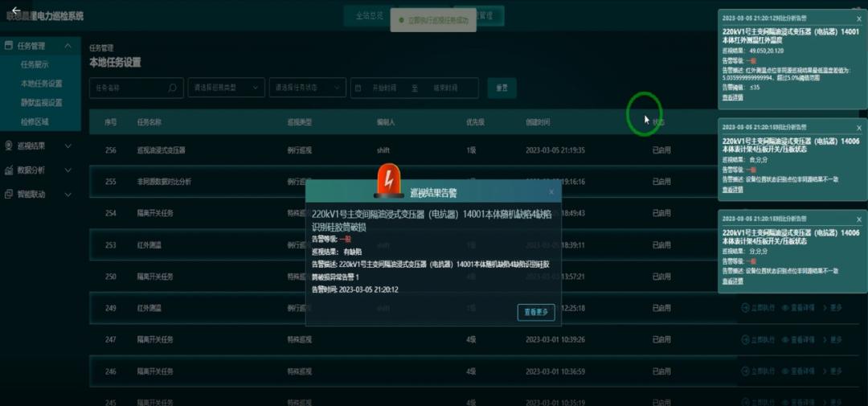Image resolution: width=868 pixels, height=406 pixels.
Task: View details of task 247
Action: point(798,339)
